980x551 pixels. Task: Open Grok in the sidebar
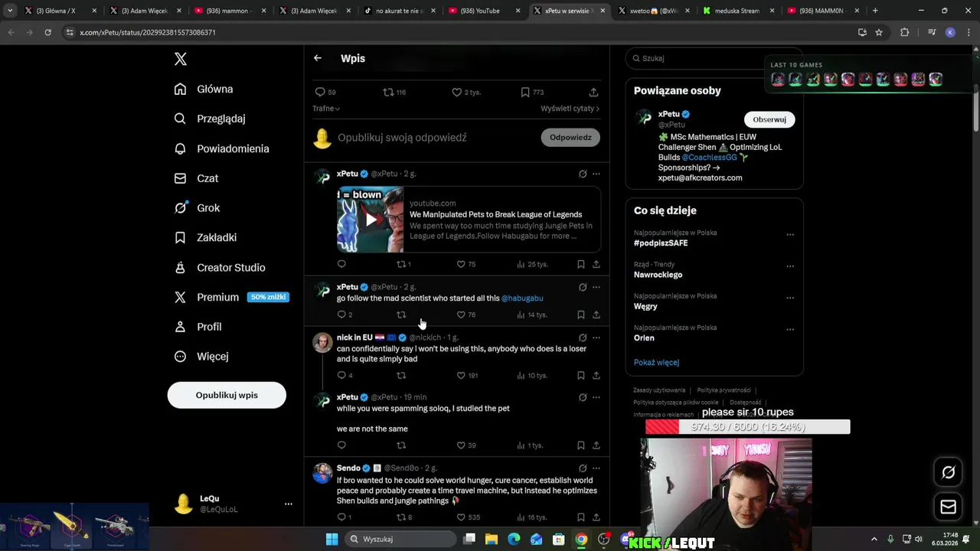click(x=197, y=207)
